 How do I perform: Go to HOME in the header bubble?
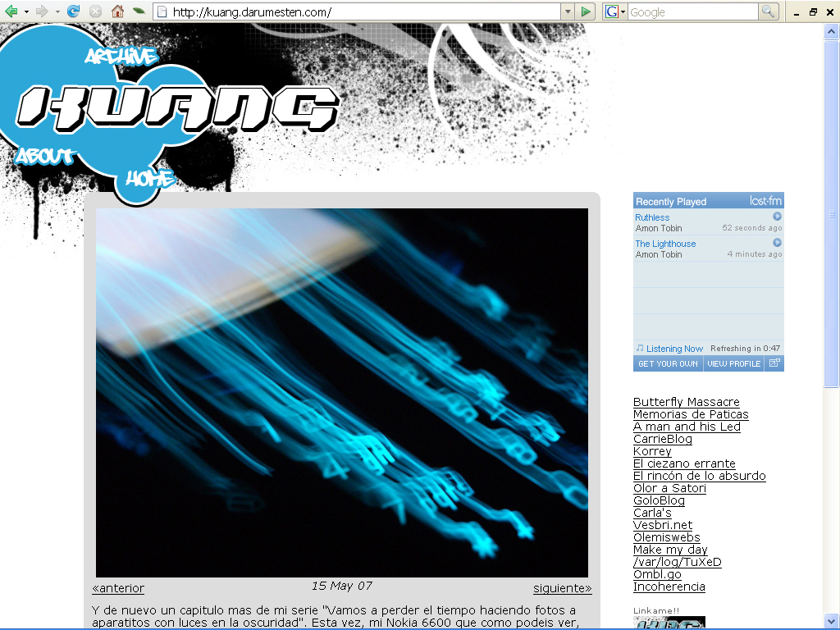tap(149, 178)
